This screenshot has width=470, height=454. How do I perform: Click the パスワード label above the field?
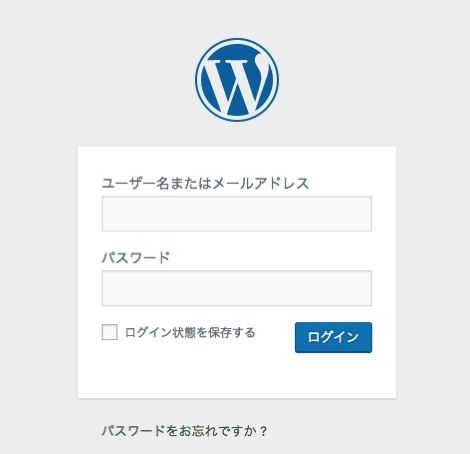(136, 258)
